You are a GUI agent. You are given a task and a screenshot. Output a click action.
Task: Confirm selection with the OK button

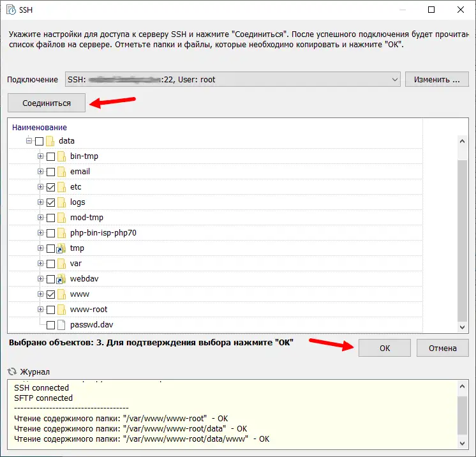[x=385, y=348]
